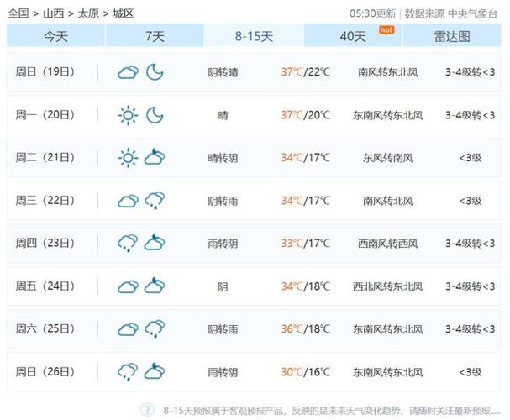Click the 东风转南风 wind text
Viewport: 510px width, 420px height.
pyautogui.click(x=388, y=158)
